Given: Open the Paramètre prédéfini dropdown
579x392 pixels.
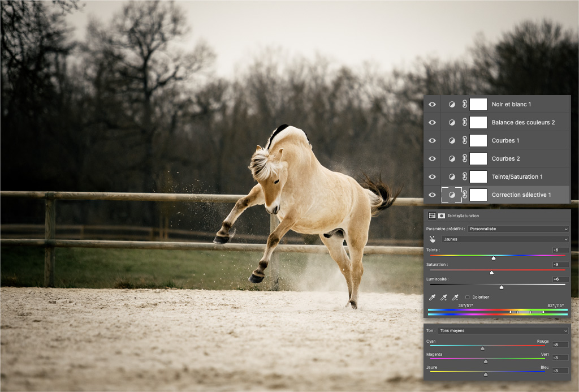Looking at the screenshot, I should pyautogui.click(x=518, y=229).
